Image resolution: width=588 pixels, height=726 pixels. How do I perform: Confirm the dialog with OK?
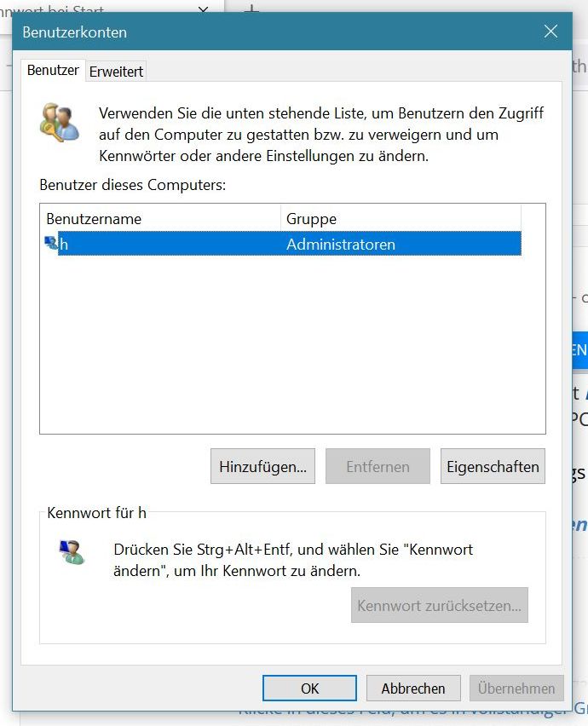309,688
